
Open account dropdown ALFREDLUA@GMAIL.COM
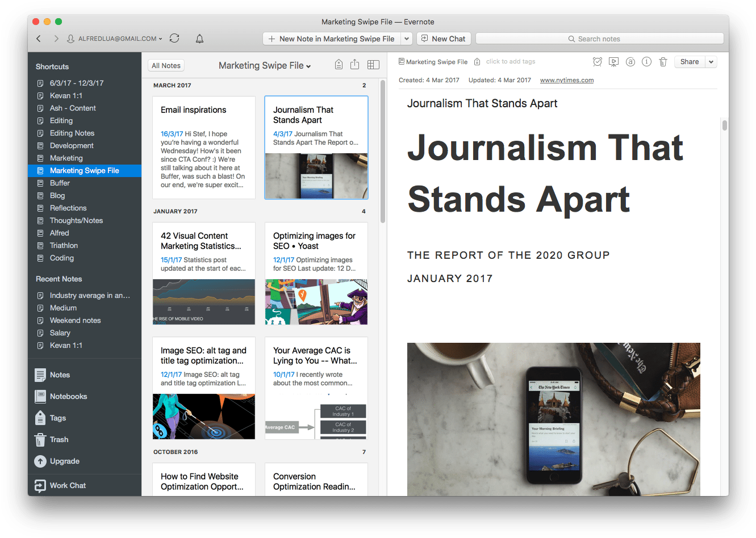(x=115, y=39)
